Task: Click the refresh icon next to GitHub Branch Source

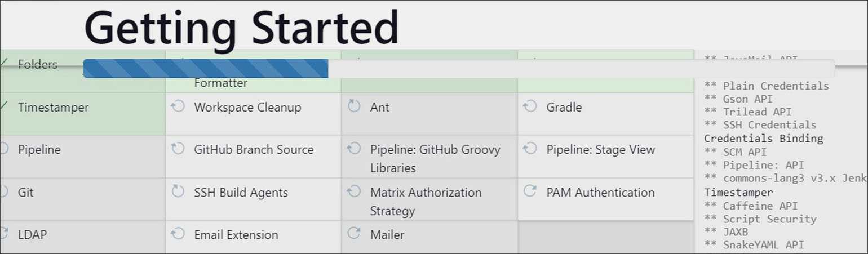Action: click(178, 149)
